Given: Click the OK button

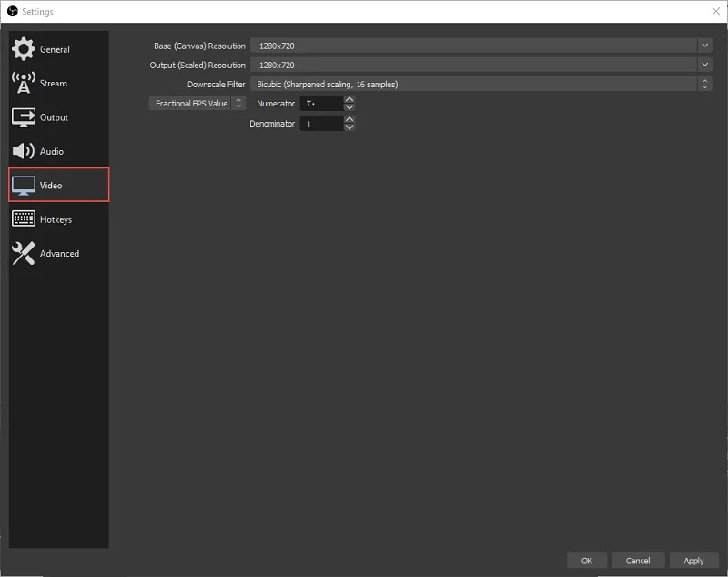Looking at the screenshot, I should pos(587,561).
